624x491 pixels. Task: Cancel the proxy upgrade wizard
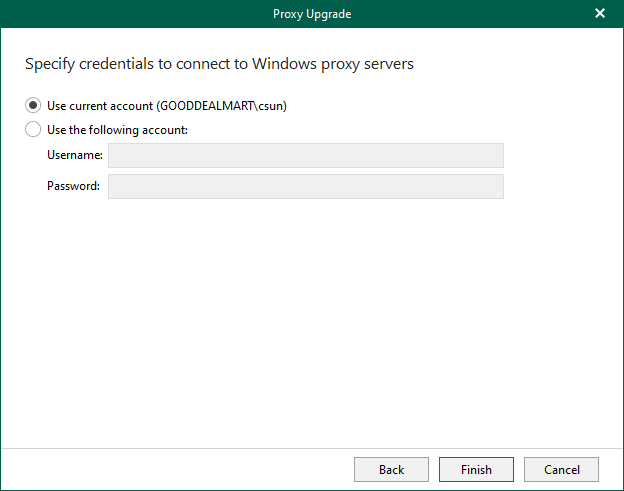click(561, 469)
